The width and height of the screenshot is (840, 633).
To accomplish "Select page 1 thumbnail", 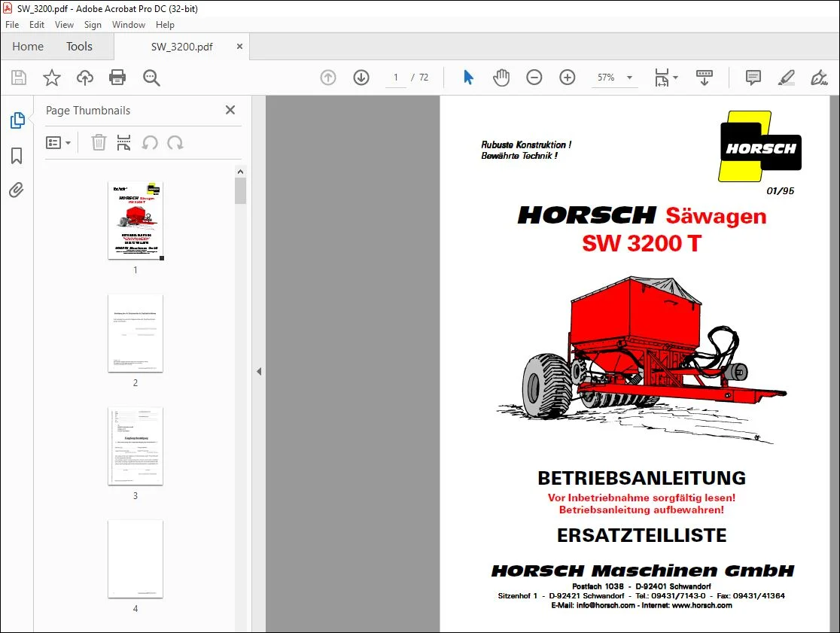I will click(135, 221).
